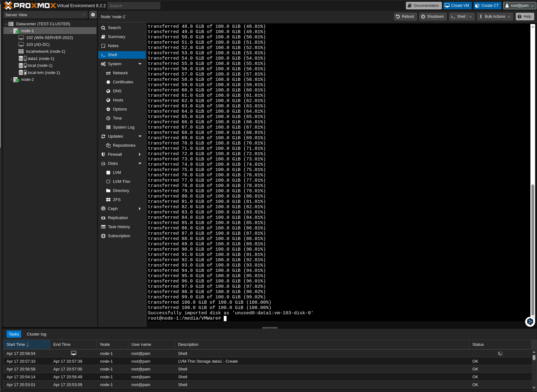Image resolution: width=537 pixels, height=392 pixels.
Task: Open the DNS configuration page
Action: [x=117, y=91]
